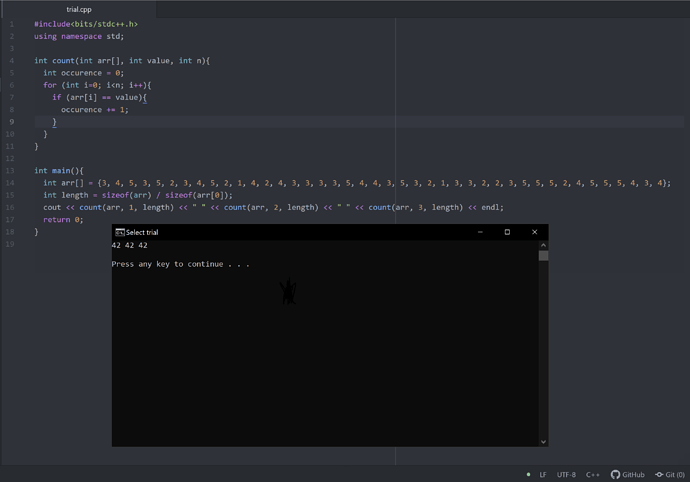Click the GitHub icon in status bar
690x482 pixels.
[615, 475]
